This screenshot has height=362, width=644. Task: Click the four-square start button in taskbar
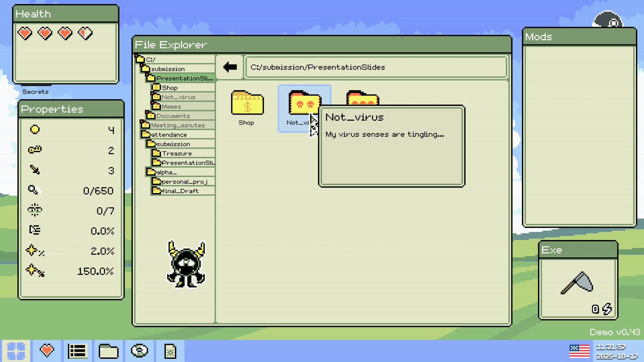[x=16, y=351]
